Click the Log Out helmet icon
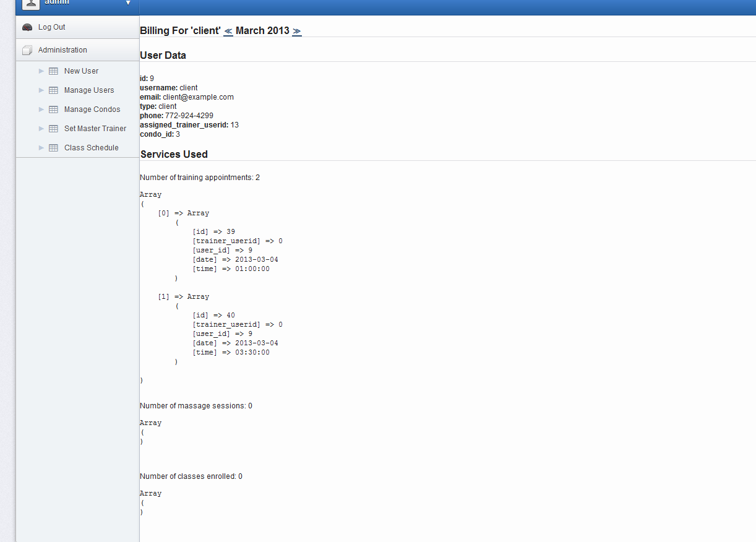 (27, 27)
